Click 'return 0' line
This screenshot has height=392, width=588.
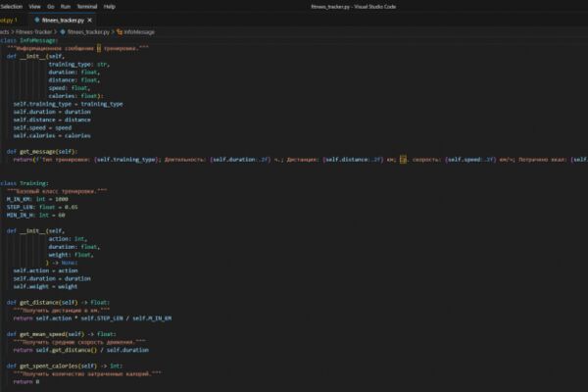click(25, 382)
